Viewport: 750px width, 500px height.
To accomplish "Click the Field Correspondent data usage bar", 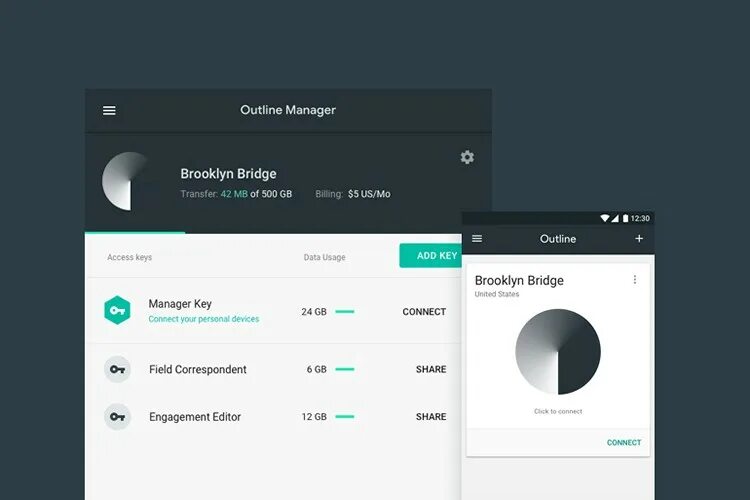I will coord(345,369).
